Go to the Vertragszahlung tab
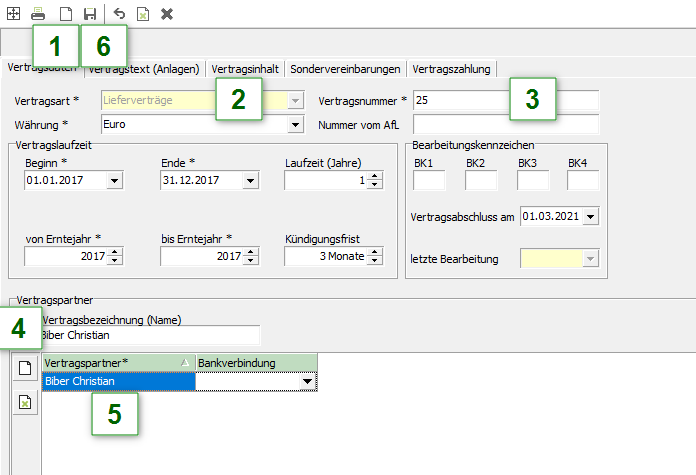The height and width of the screenshot is (475, 696). (452, 69)
